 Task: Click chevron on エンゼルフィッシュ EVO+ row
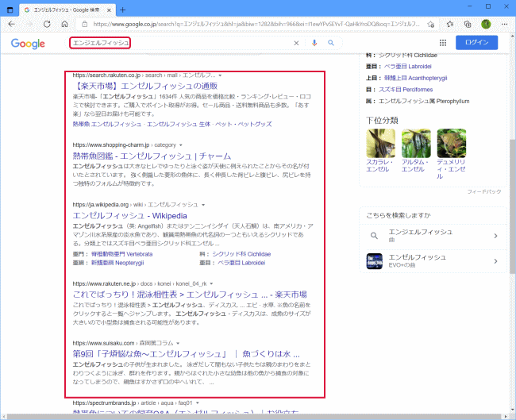(x=495, y=261)
